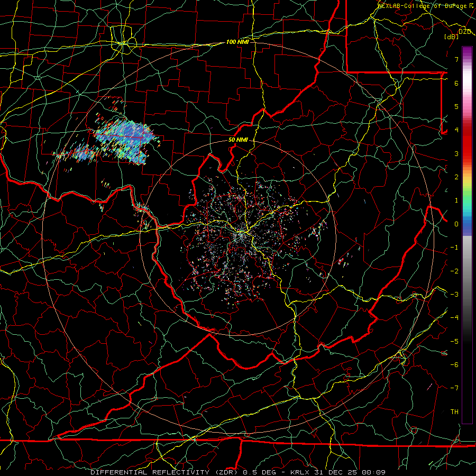Click the "[dB]" unit label
Viewport: 476px width, 476px height.
451,36
